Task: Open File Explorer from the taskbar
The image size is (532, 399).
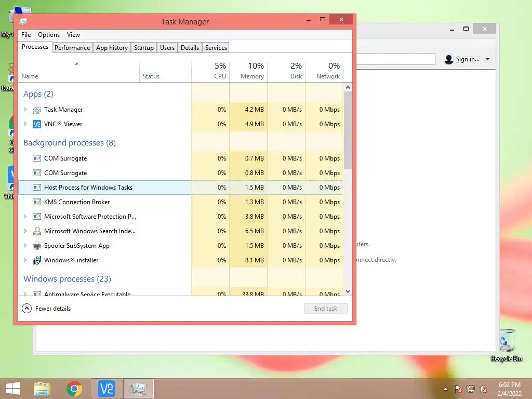Action: click(42, 389)
